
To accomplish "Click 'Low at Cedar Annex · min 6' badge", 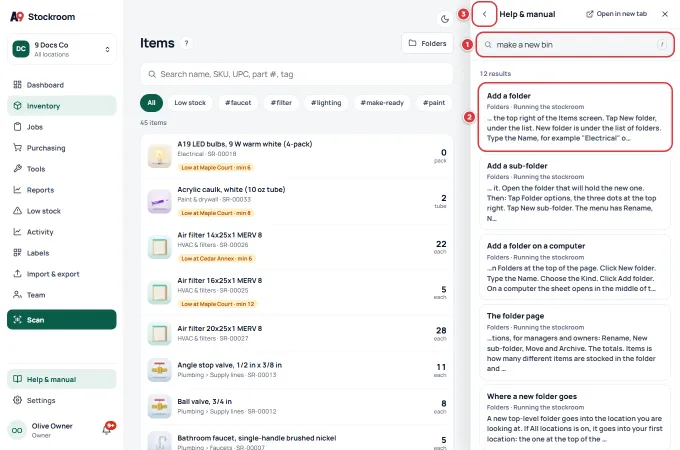I will click(216, 258).
